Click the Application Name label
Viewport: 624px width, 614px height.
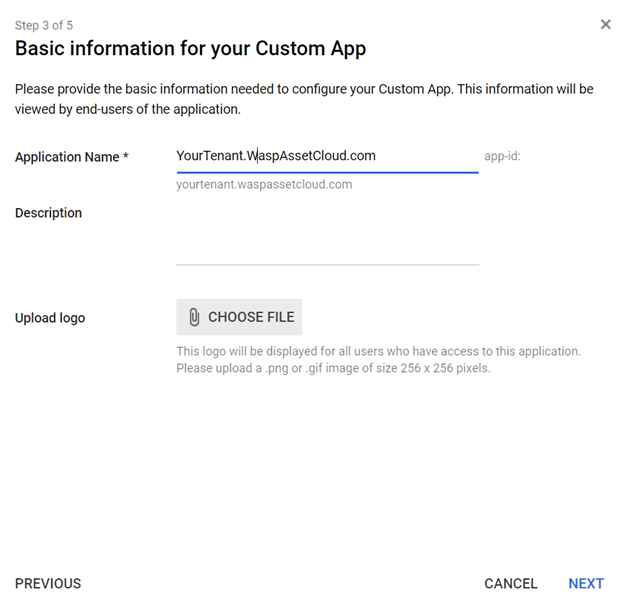[66, 157]
